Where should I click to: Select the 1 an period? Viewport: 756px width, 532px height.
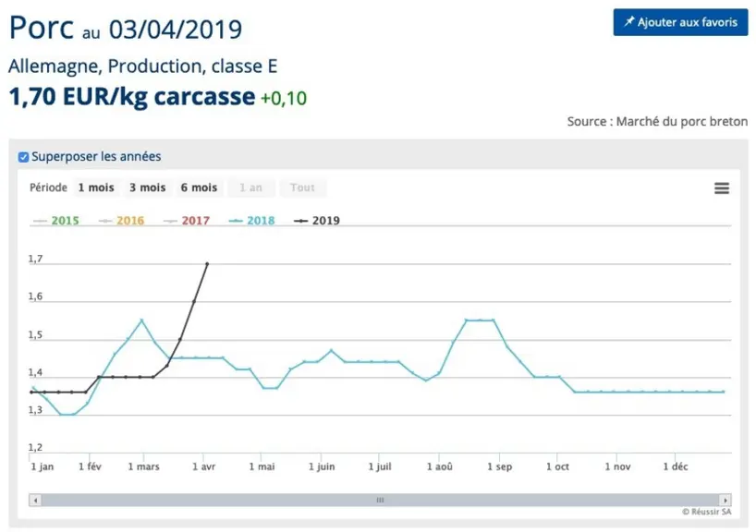click(250, 187)
